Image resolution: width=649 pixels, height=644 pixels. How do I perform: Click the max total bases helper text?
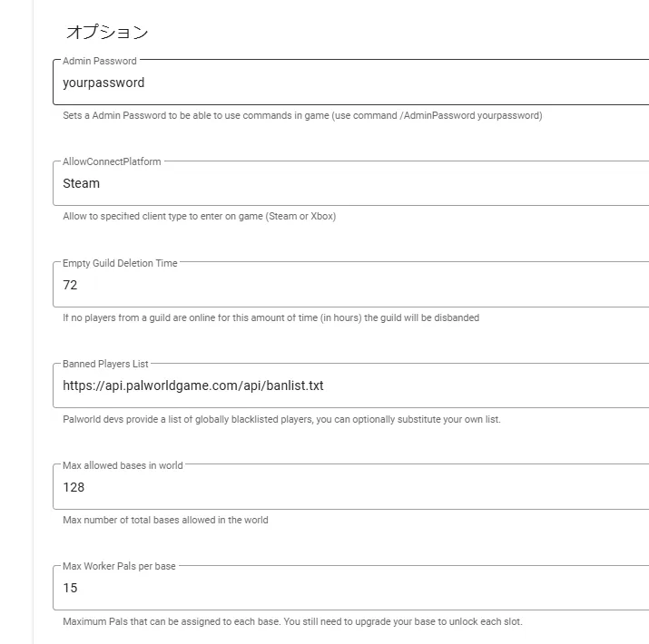point(165,520)
